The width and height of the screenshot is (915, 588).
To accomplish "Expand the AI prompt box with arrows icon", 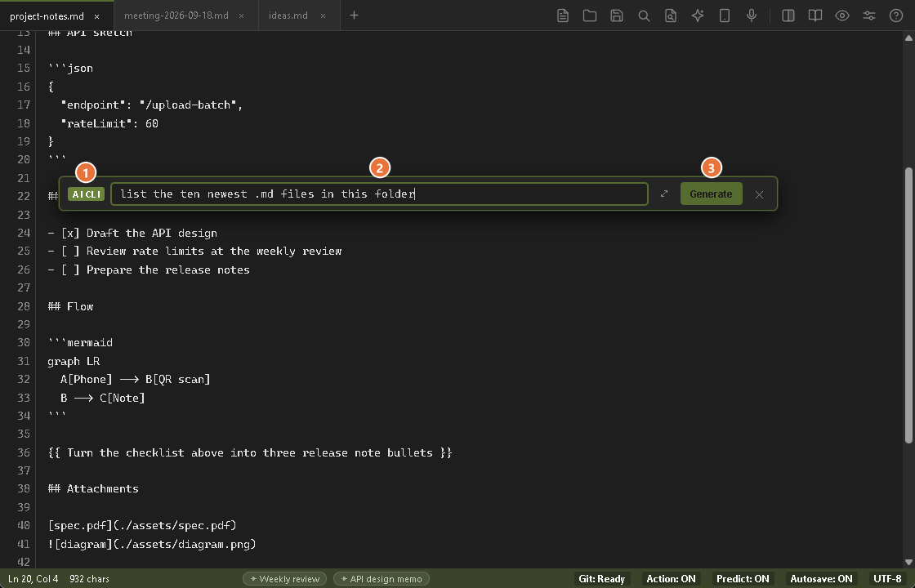I will pos(664,194).
